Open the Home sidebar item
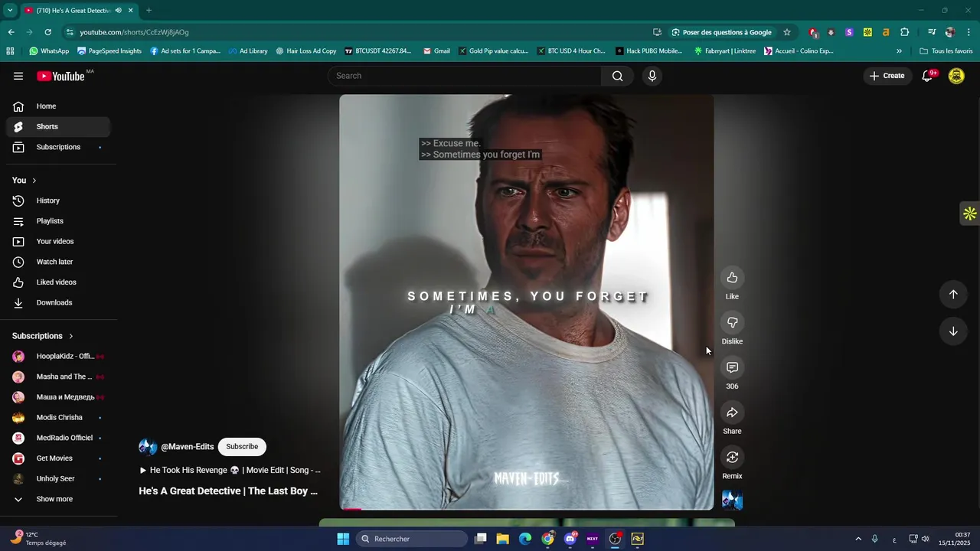The image size is (980, 551). coord(58,106)
